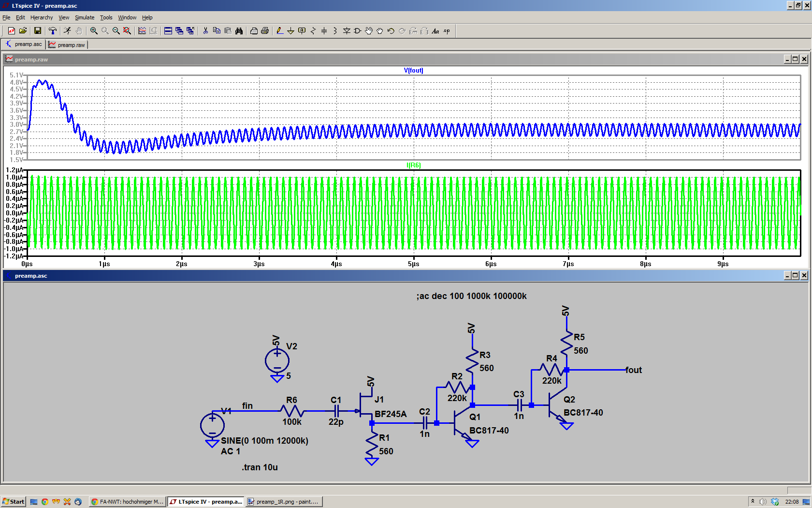Tile windows horizontally toolbar icon
The image size is (812, 508).
coord(168,31)
